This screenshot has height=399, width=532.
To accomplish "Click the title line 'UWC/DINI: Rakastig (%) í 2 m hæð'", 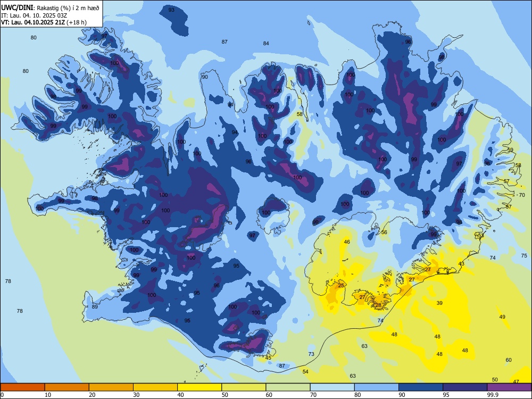I will tap(50, 8).
